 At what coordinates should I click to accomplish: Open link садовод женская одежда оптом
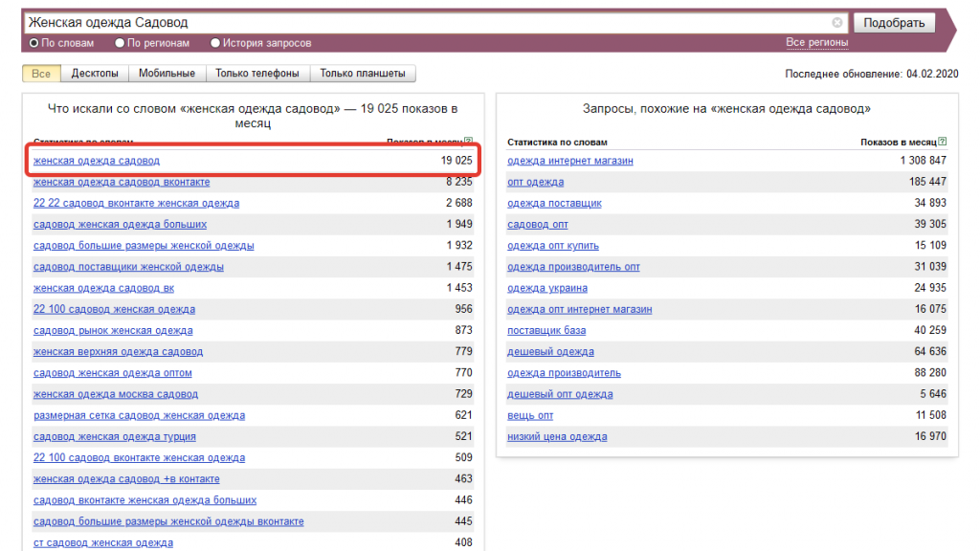[x=113, y=373]
